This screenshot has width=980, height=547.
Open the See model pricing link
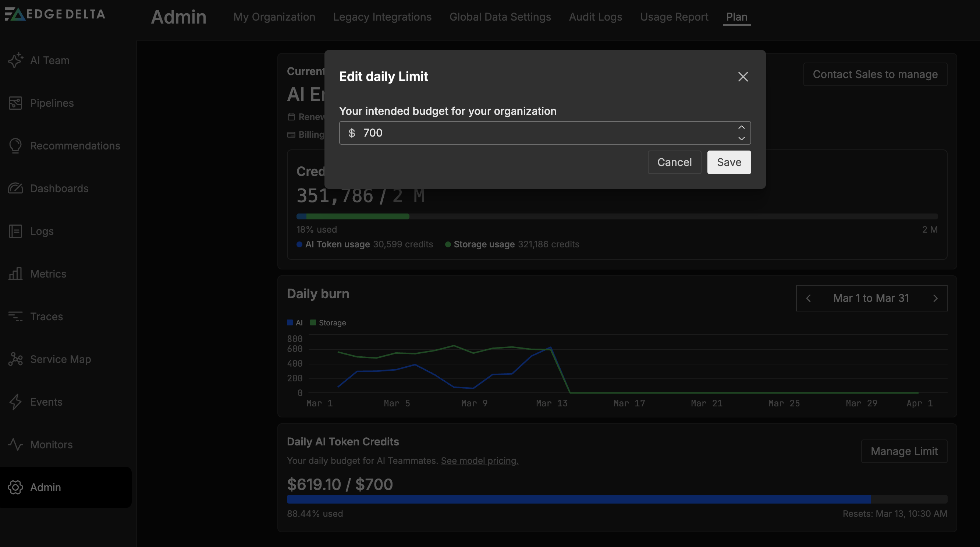coord(479,460)
